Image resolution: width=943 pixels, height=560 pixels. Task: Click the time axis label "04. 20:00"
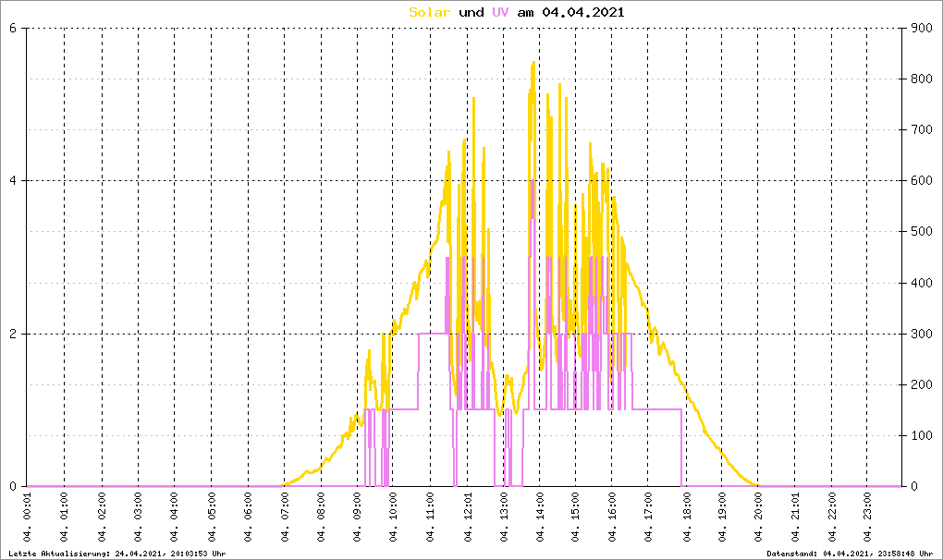tap(758, 517)
